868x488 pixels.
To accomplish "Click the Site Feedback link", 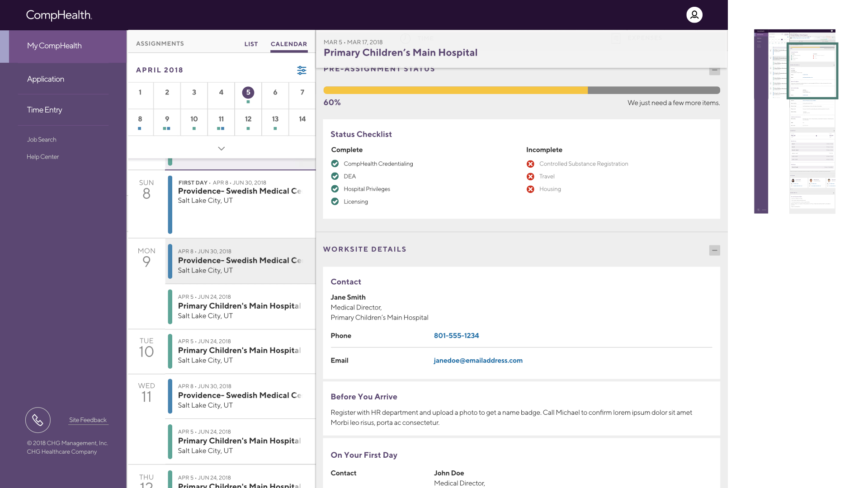I will click(x=88, y=420).
